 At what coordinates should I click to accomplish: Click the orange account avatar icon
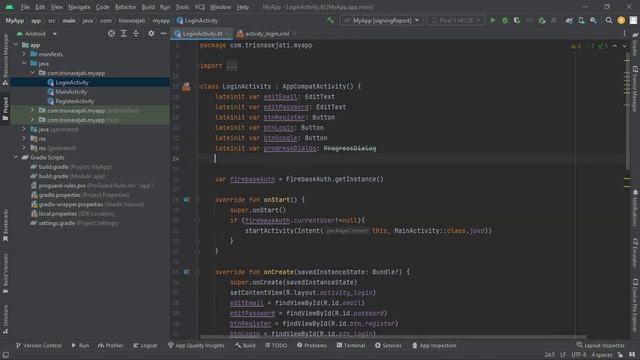621,20
